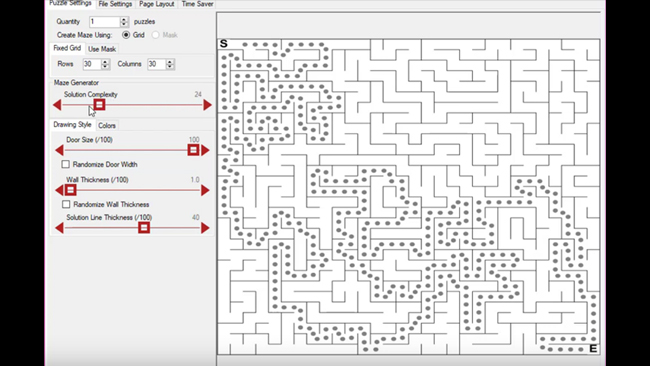Switch to the Page Layout tab
Screen dimensions: 650x366
pos(156,4)
